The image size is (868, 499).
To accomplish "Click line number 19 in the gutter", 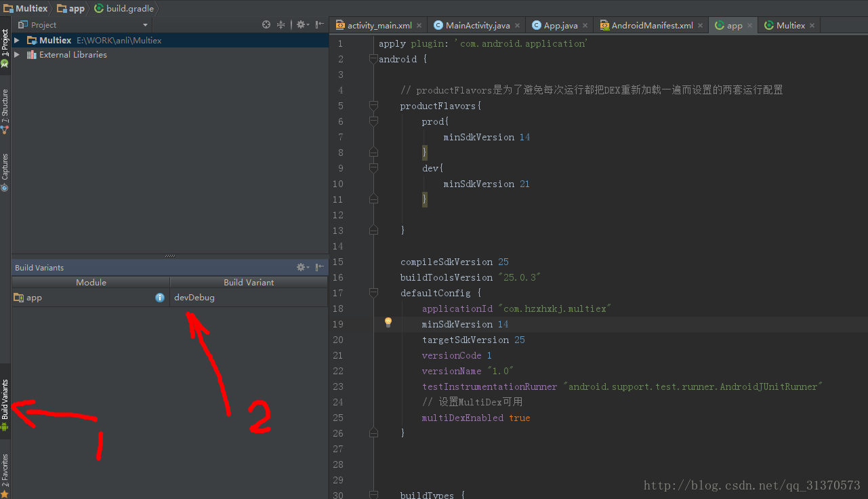I will point(338,324).
